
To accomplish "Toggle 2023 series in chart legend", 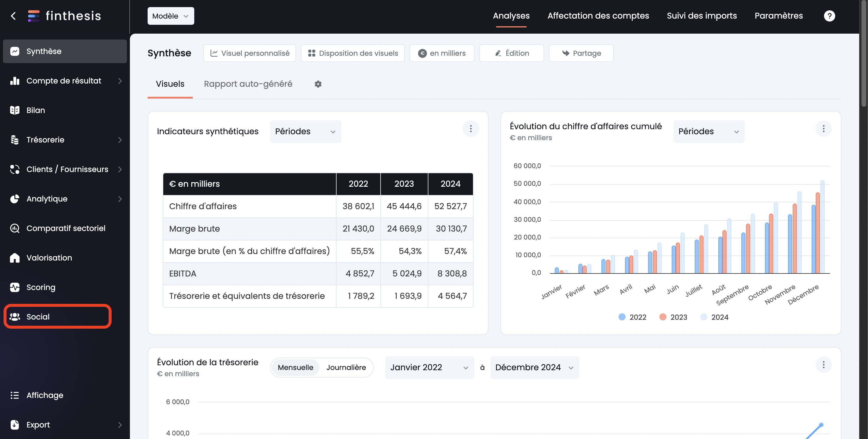I will pos(673,317).
